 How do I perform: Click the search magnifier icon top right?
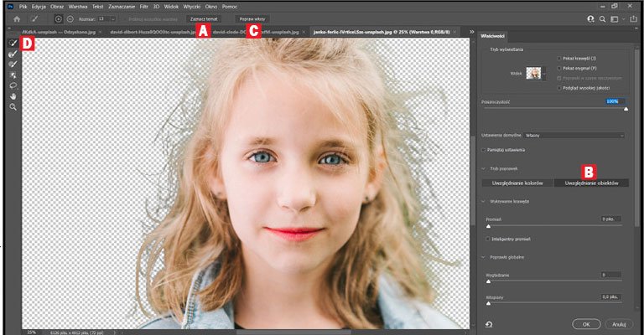coord(602,19)
